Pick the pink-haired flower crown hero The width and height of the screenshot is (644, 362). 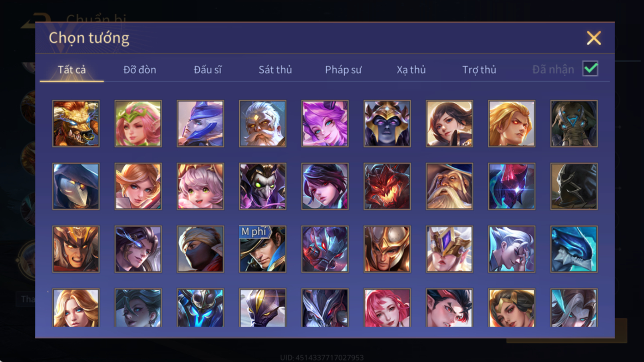pos(138,123)
